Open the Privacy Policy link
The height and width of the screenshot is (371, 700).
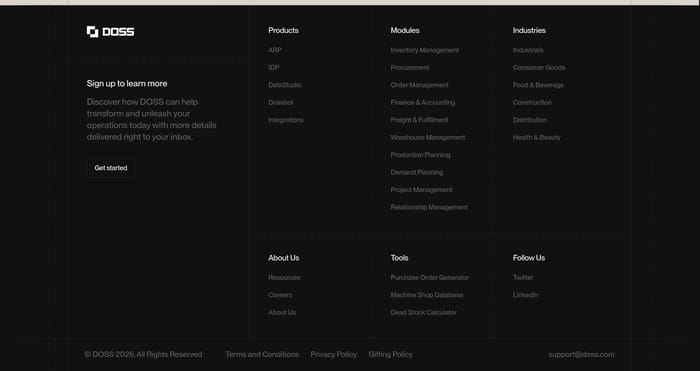coord(333,354)
